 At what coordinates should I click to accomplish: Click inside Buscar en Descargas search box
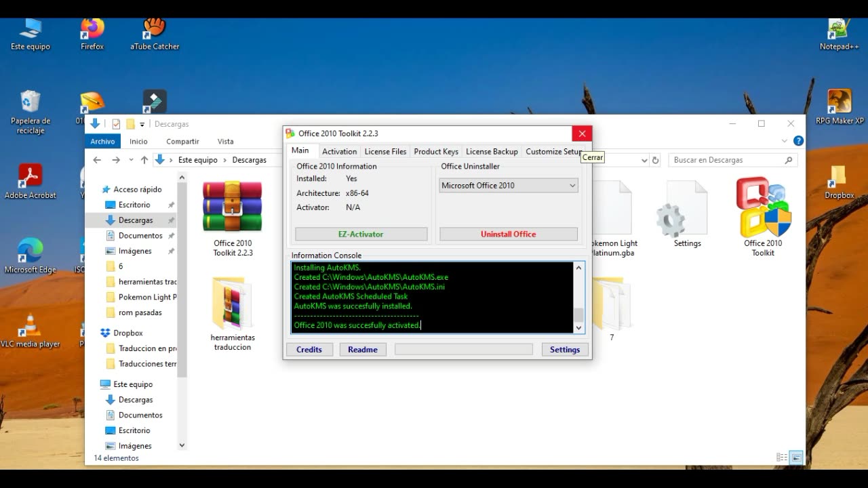click(x=732, y=160)
